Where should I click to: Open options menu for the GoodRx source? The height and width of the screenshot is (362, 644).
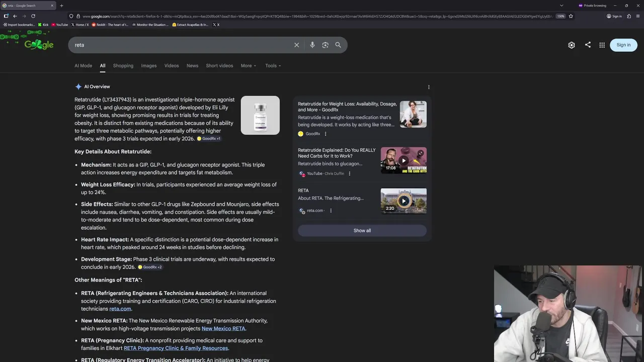(326, 134)
